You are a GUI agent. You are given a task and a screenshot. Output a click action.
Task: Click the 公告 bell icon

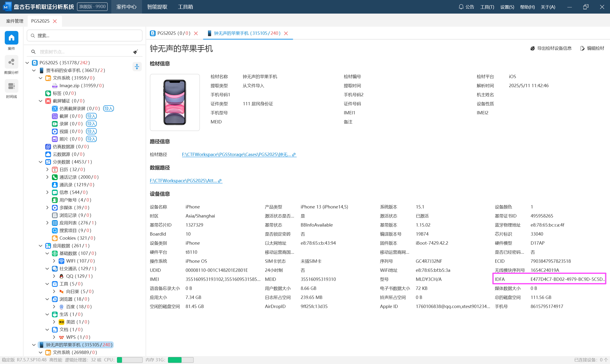pos(461,7)
